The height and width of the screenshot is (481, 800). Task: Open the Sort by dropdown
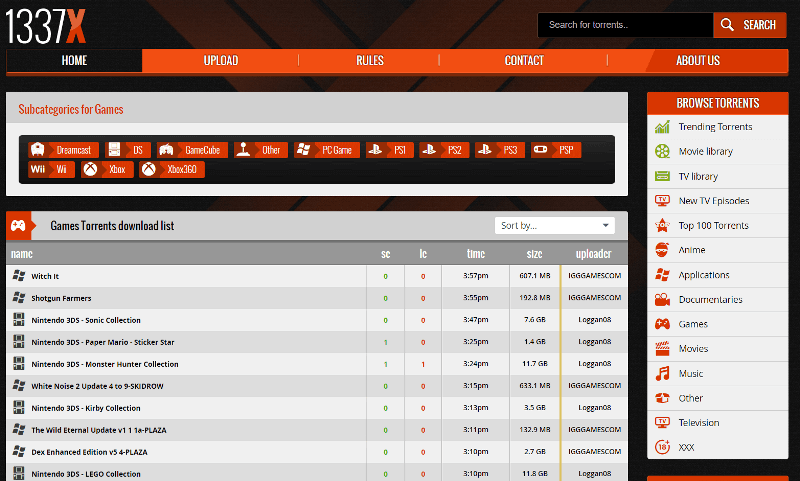(555, 225)
